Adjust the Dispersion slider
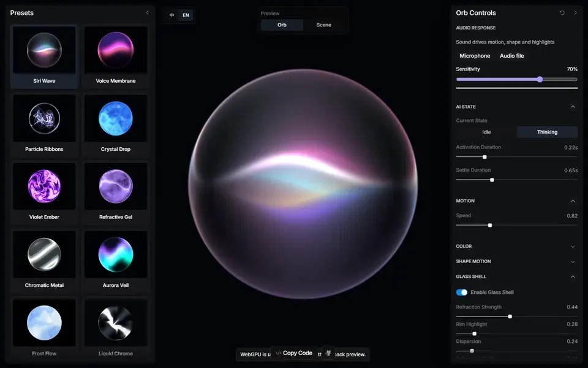This screenshot has width=588, height=368. 517,351
